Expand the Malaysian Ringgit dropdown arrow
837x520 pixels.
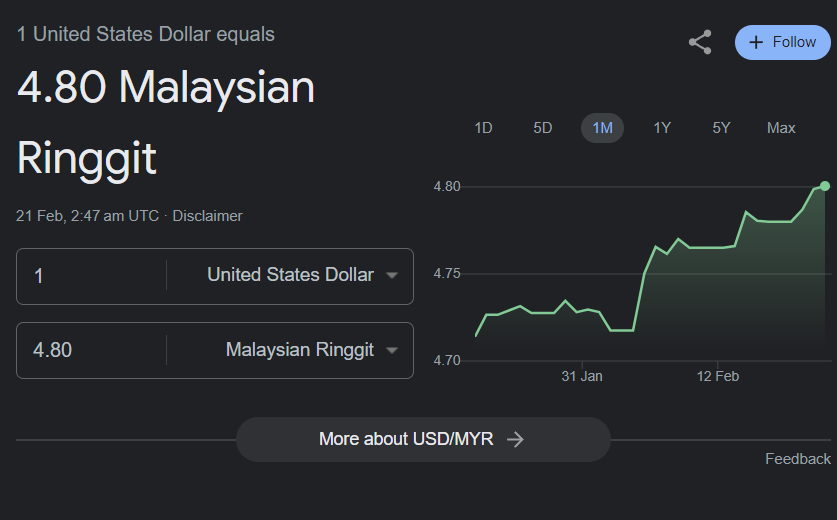pyautogui.click(x=392, y=350)
